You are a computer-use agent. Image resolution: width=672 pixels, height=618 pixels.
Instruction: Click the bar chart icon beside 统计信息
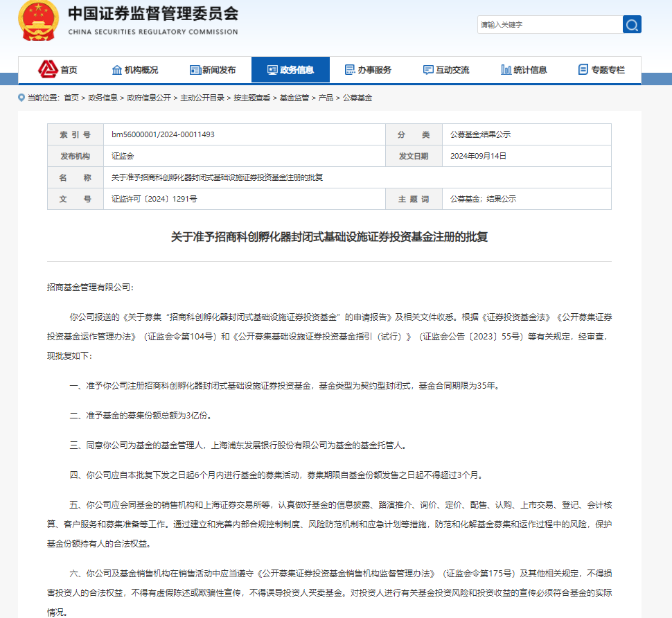[506, 69]
